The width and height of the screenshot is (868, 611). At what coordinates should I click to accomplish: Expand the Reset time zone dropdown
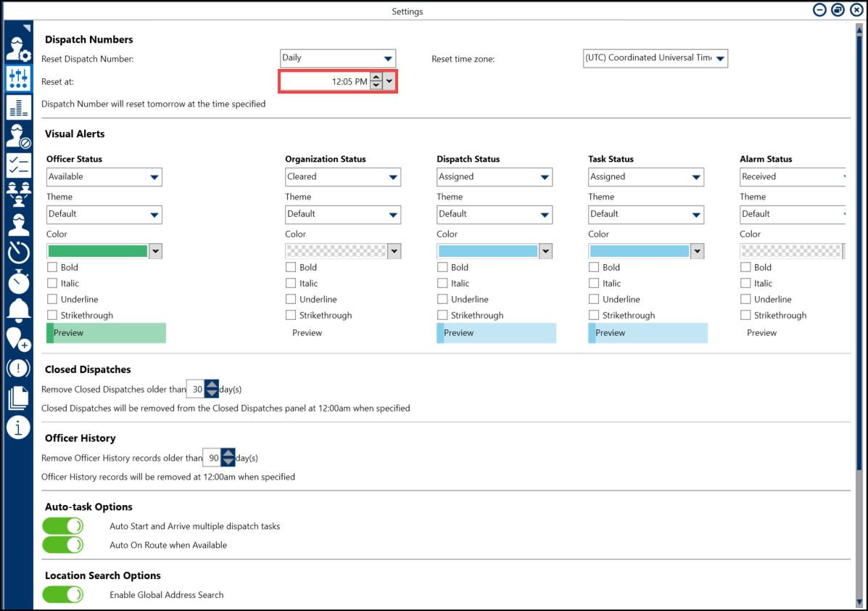coord(655,59)
